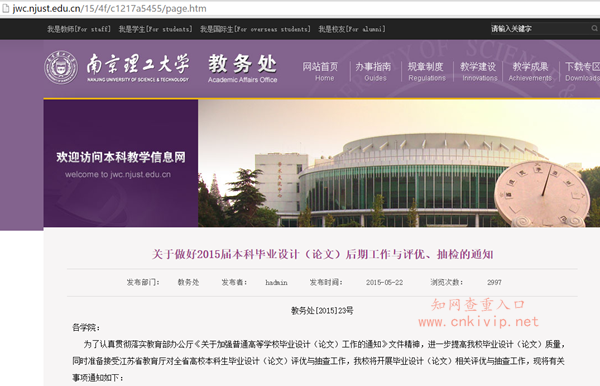Screen dimensions: 600x386
Task: Click the search magnifier icon
Action: point(594,29)
